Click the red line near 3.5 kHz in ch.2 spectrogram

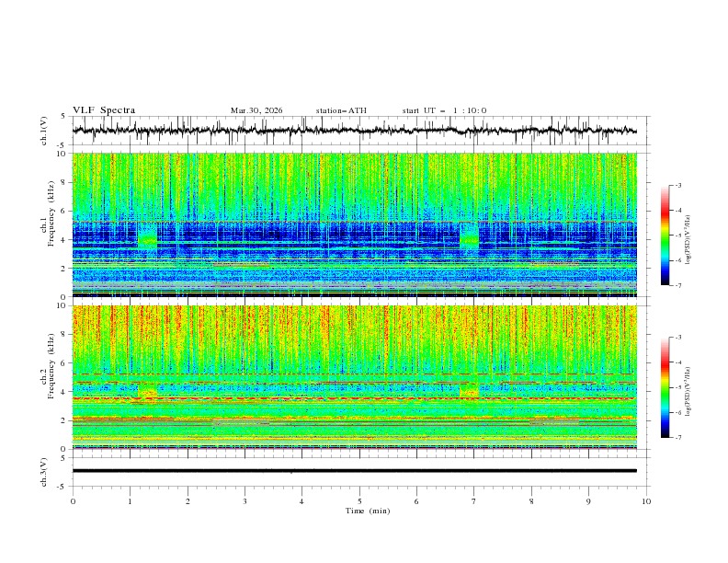pos(354,398)
